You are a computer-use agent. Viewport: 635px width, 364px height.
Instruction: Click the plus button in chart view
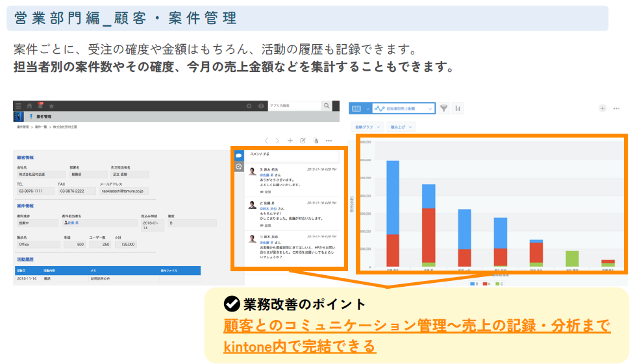[603, 108]
